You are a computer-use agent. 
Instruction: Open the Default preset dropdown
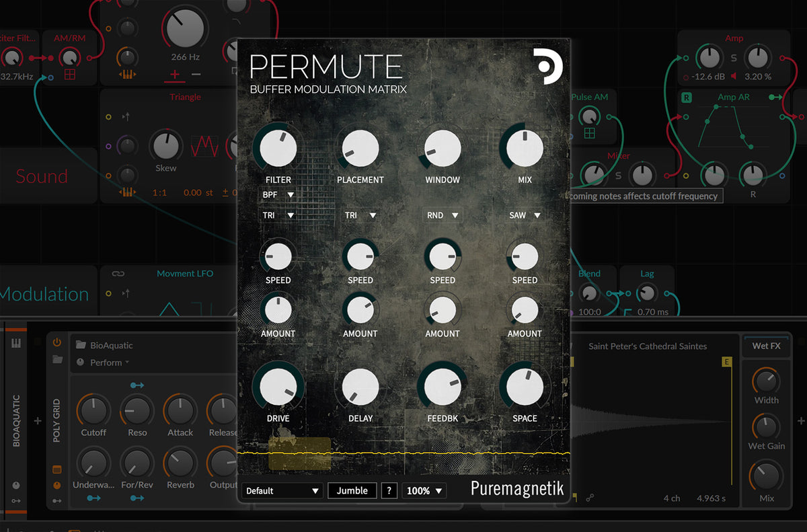[282, 490]
